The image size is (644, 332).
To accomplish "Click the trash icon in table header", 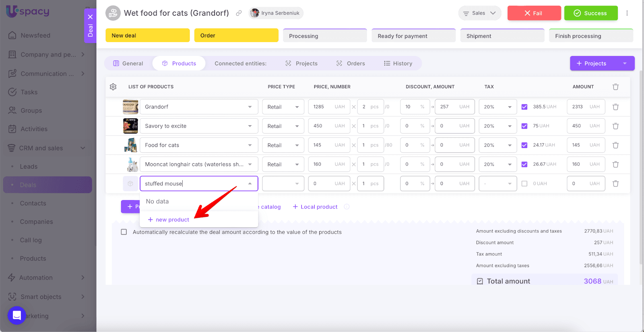I will (x=615, y=87).
